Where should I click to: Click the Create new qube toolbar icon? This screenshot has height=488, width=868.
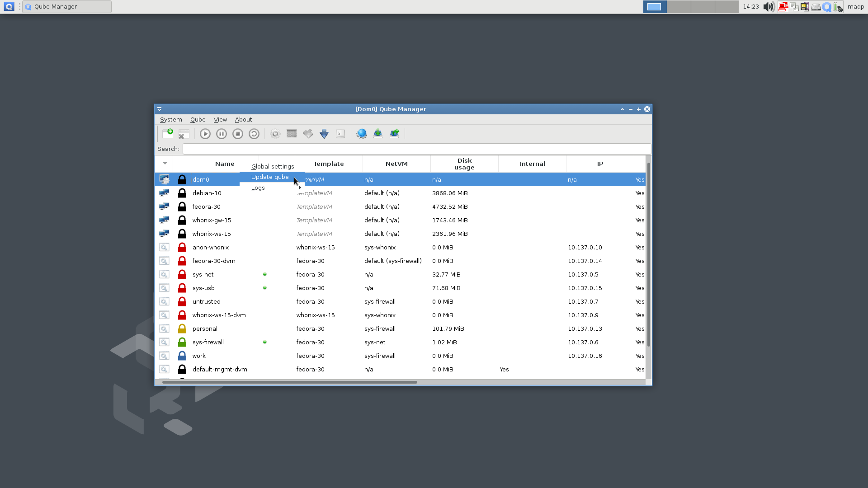pos(168,133)
